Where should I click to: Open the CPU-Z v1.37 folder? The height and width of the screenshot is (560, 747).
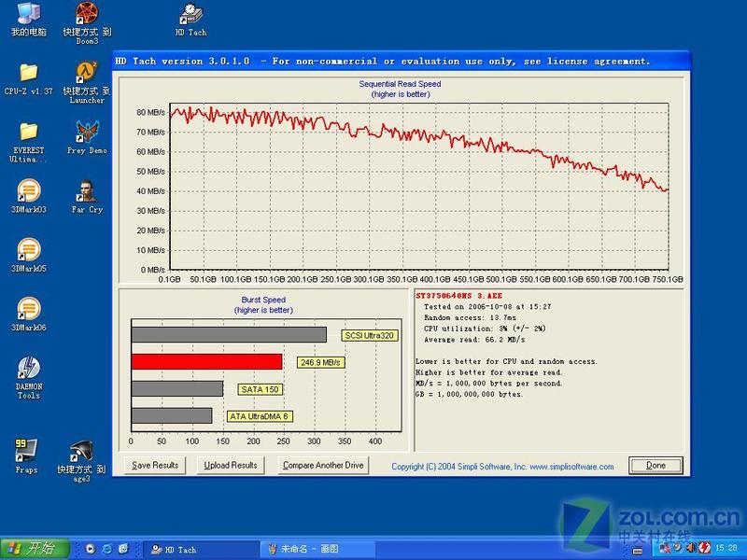(29, 78)
